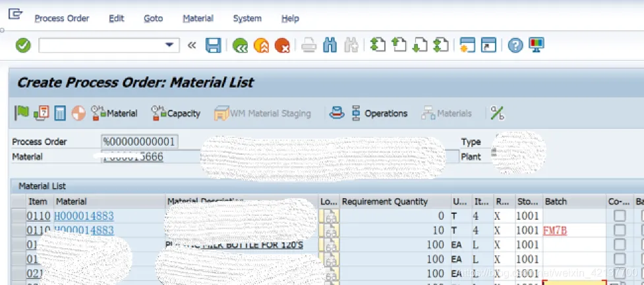Select the Requirement Quantity column header
Screen dimensions: 644x285
coord(395,201)
